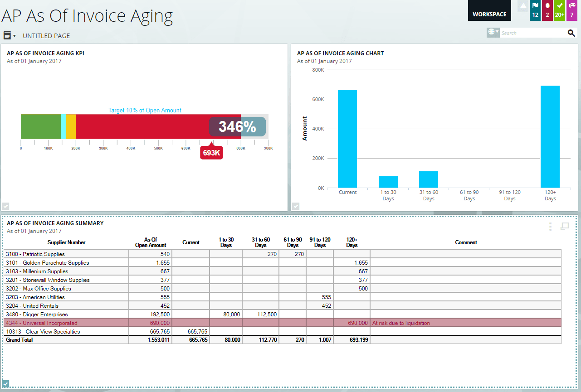Select the 4344 - Universal Incorporated row
The image size is (581, 392).
282,323
